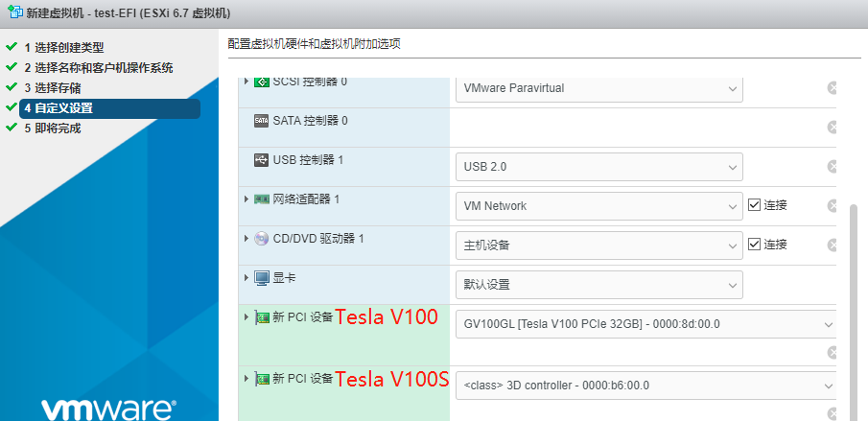Click the Tesla V100 PCI device icon
The width and height of the screenshot is (868, 421).
[262, 317]
